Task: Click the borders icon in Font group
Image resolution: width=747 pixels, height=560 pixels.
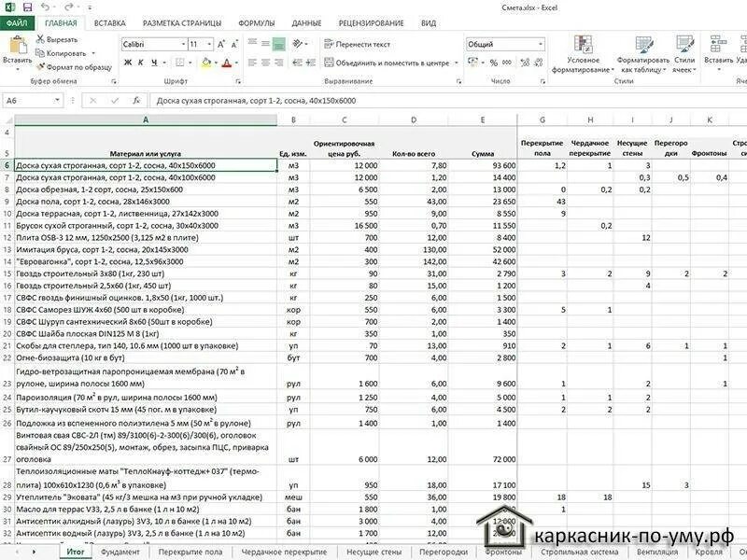Action: pyautogui.click(x=179, y=63)
